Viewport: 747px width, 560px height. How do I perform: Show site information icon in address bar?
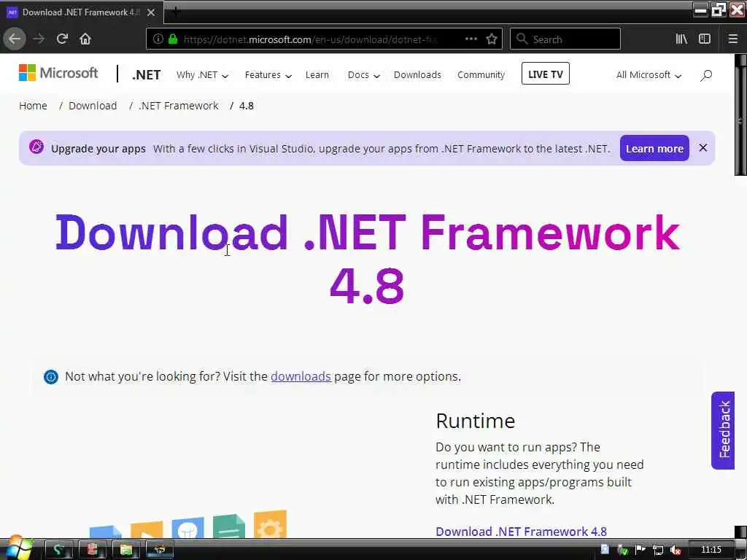[x=158, y=39]
